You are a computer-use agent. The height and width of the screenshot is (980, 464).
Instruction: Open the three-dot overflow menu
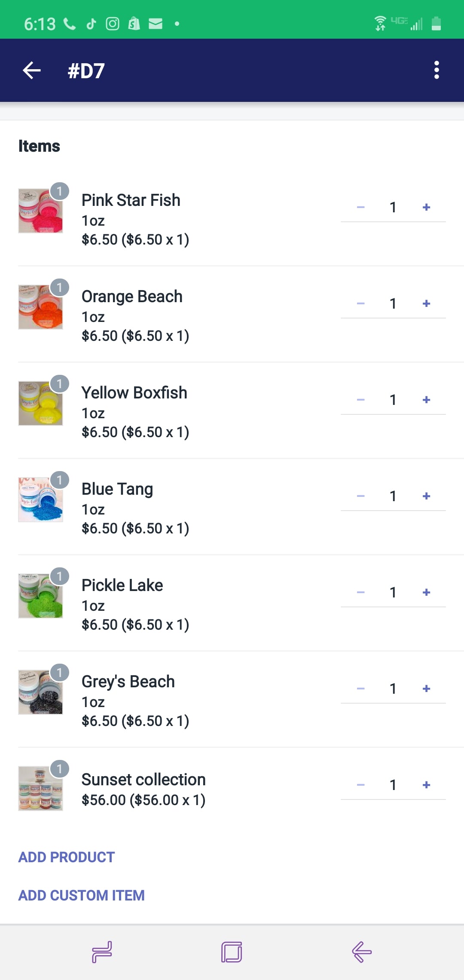pos(437,70)
